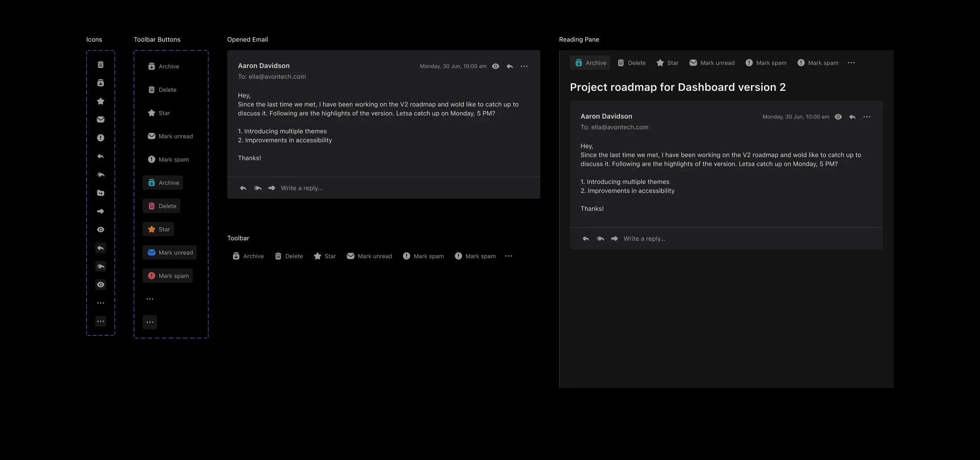980x460 pixels.
Task: Toggle the eye icon beside the opened email timestamp
Action: (495, 66)
